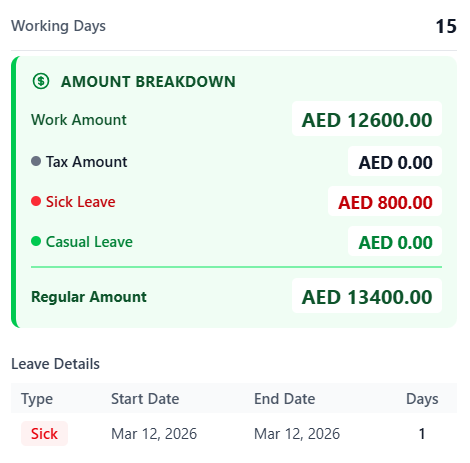The height and width of the screenshot is (463, 470).
Task: Select the End Date column header
Action: tap(285, 399)
